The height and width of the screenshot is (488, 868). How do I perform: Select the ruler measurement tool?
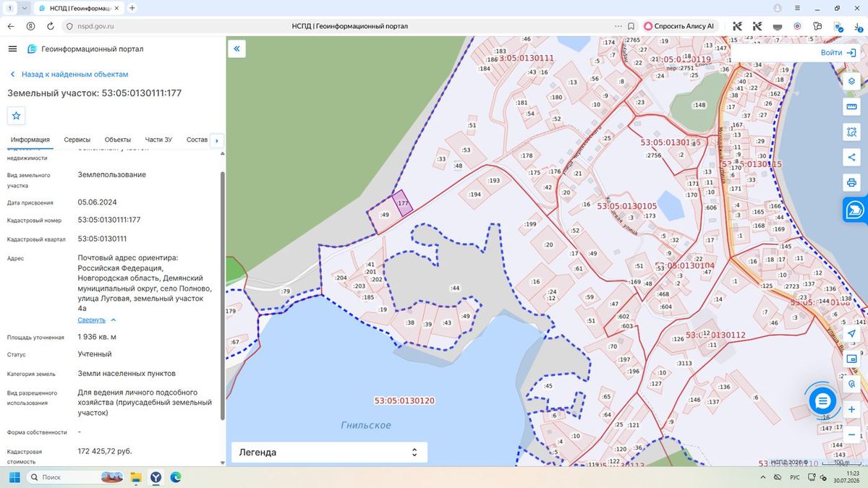851,107
